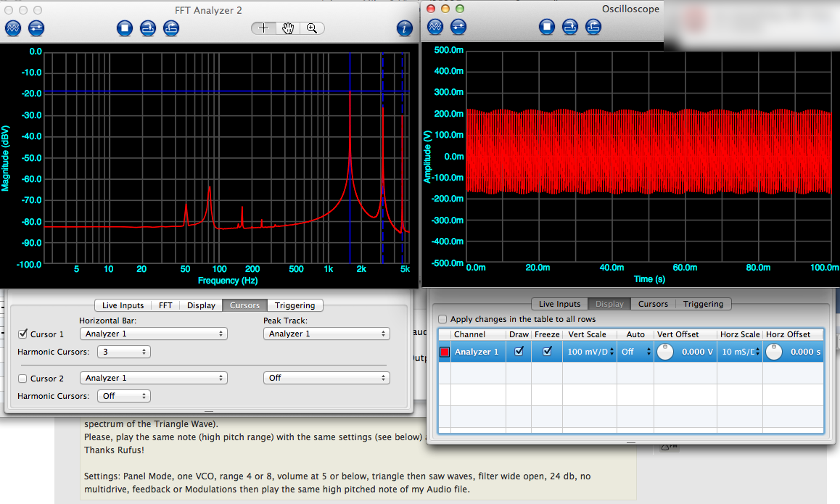
Task: Open Cursor 1 Peak Track dropdown
Action: pos(326,334)
